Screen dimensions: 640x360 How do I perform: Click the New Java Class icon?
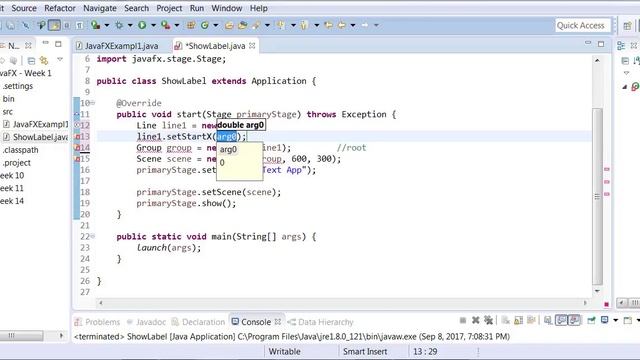204,25
